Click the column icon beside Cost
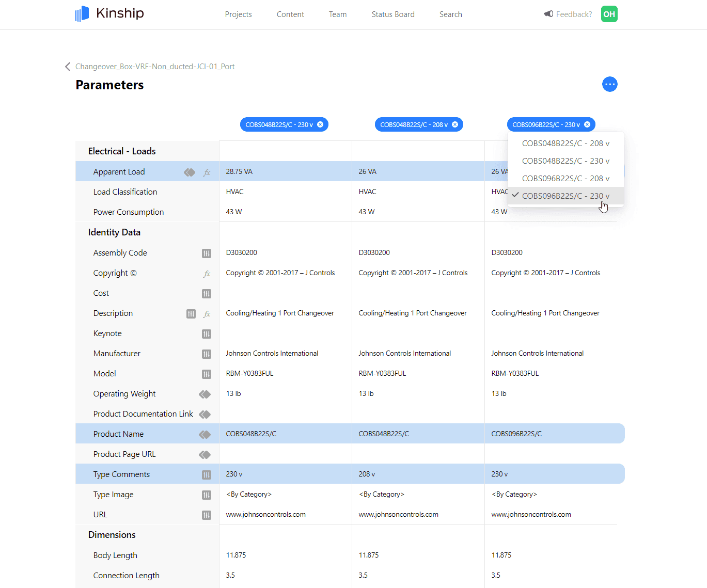Image resolution: width=707 pixels, height=588 pixels. click(x=207, y=294)
